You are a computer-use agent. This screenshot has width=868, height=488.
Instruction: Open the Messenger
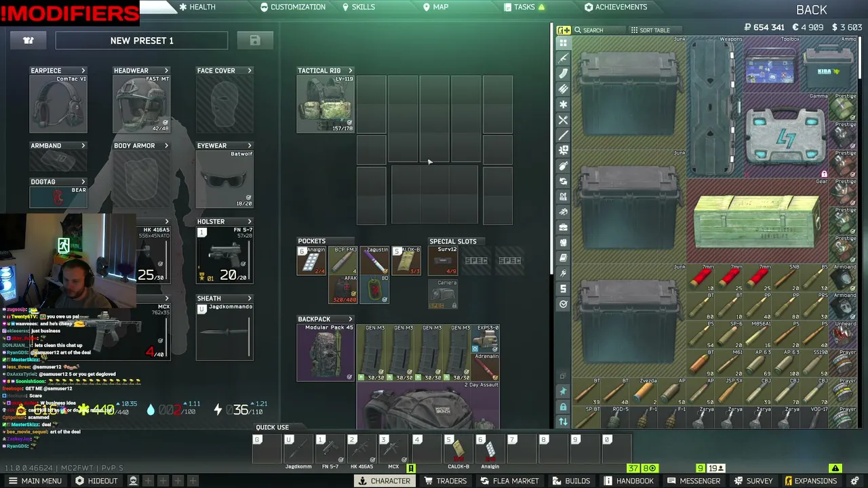coord(693,481)
